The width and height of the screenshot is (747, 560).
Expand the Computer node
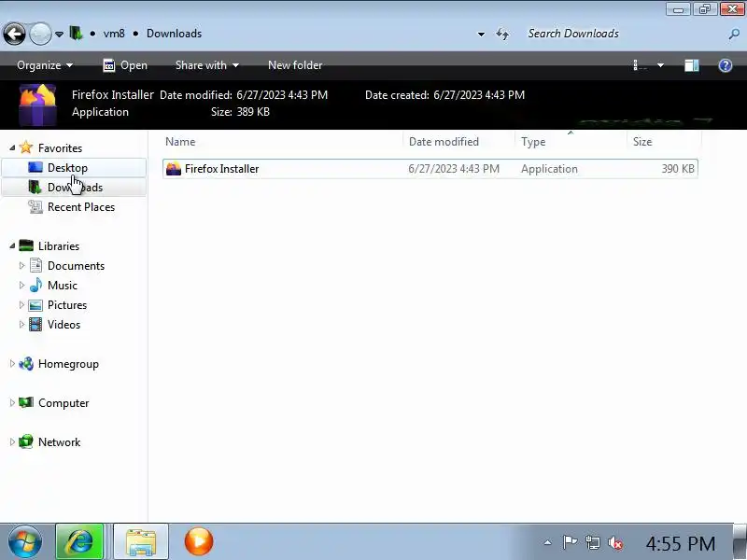click(12, 403)
